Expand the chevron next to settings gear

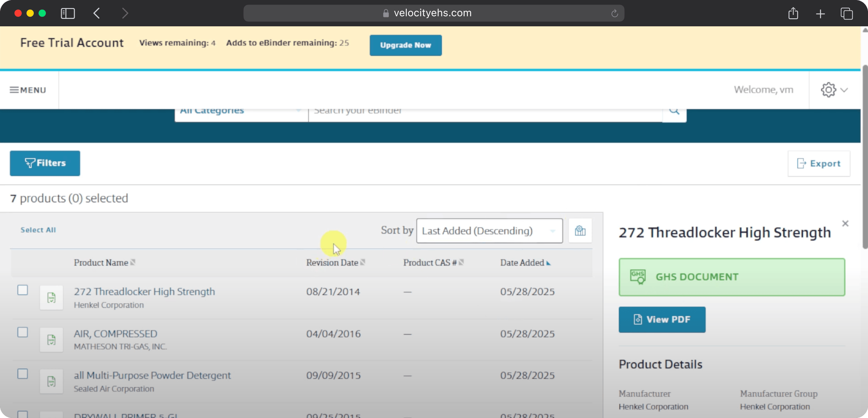click(844, 90)
